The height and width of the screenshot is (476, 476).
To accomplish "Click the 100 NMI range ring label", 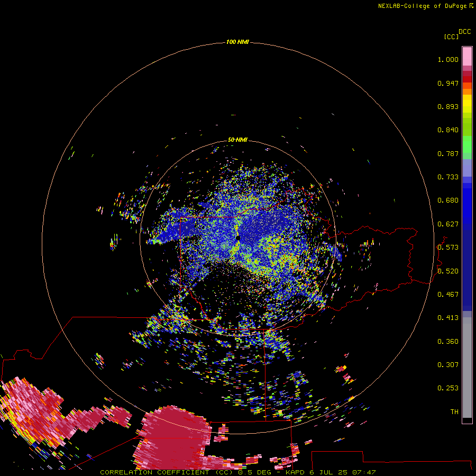I will (237, 42).
